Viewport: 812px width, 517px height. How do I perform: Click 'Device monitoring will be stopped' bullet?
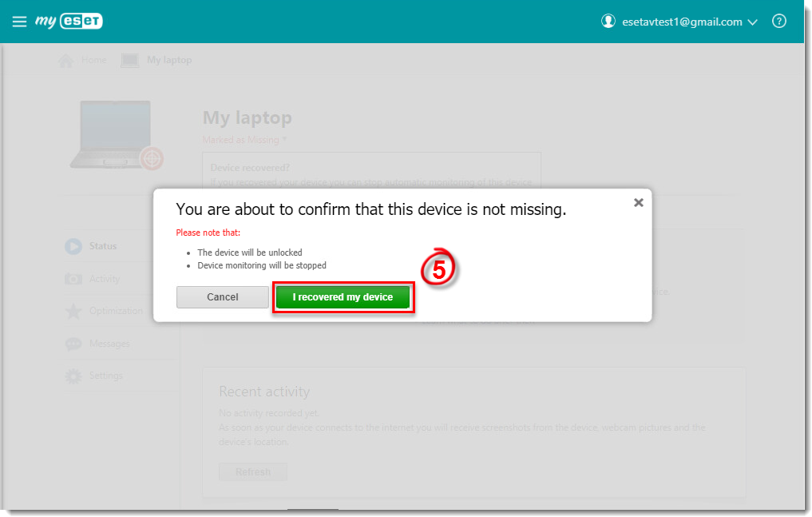point(262,266)
